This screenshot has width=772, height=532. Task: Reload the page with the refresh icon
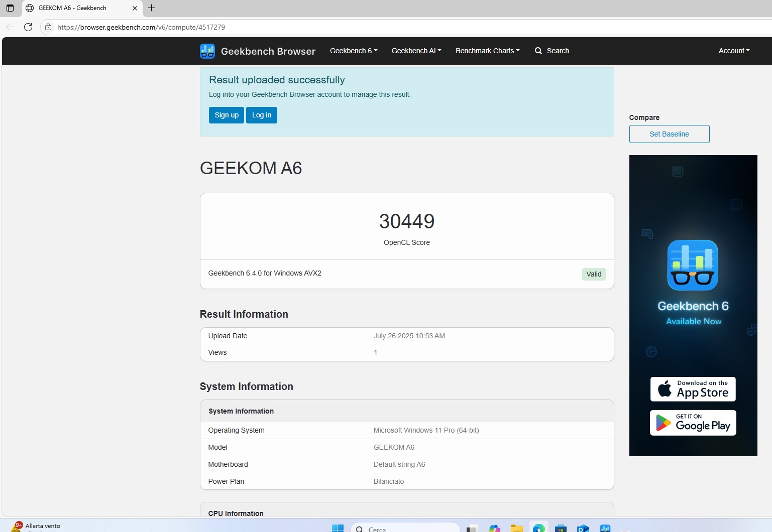[28, 27]
